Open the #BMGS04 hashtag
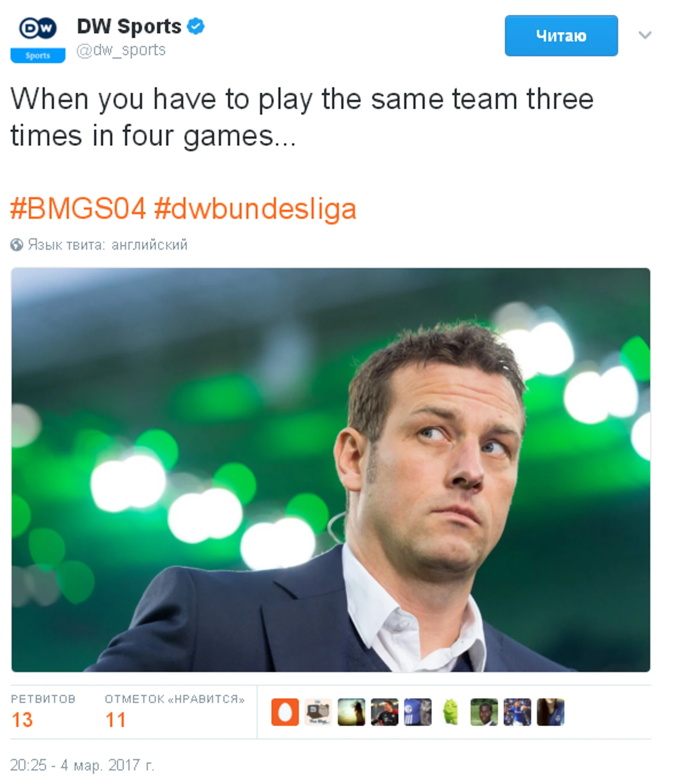The image size is (674, 784). click(x=78, y=208)
